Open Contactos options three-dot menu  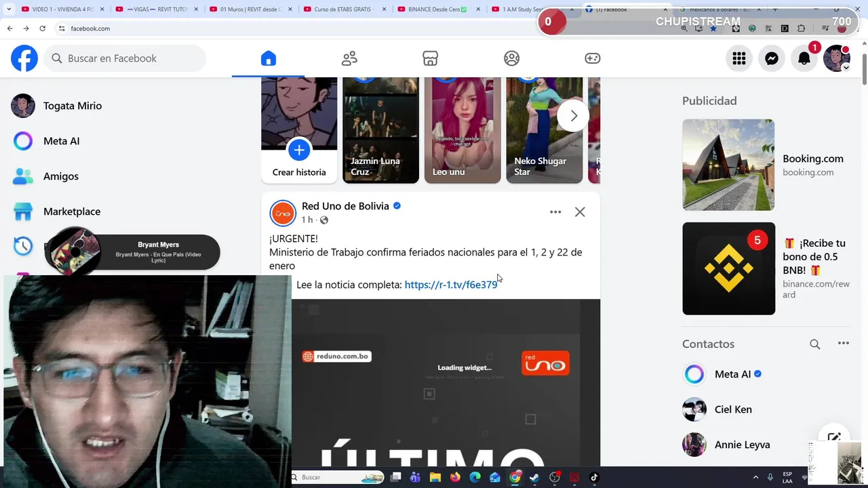pyautogui.click(x=844, y=344)
